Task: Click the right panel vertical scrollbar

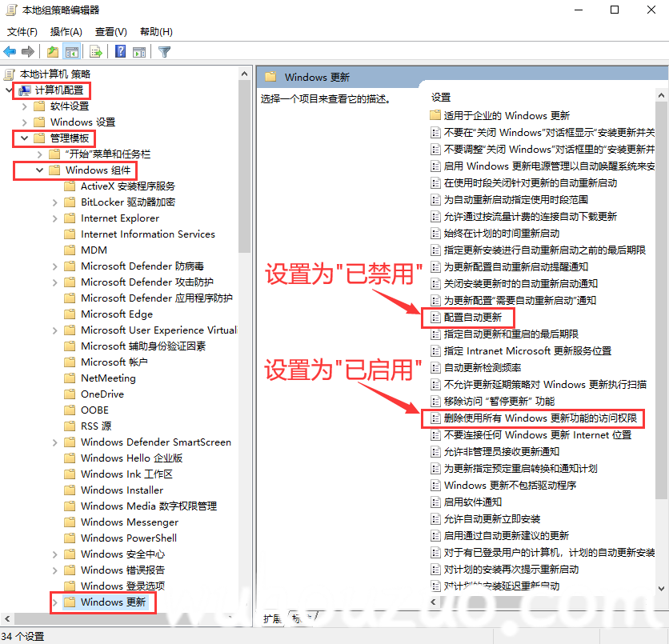Action: pos(663,320)
